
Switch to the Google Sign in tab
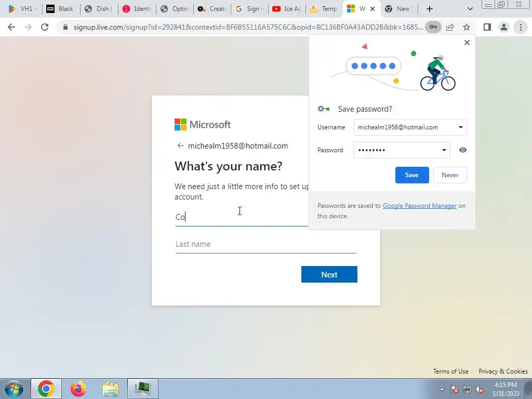250,9
